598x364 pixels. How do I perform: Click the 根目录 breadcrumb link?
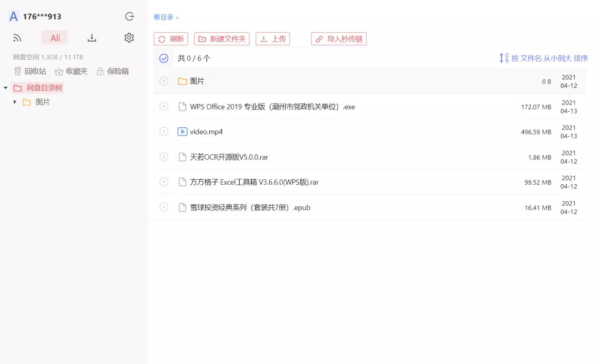(x=163, y=17)
